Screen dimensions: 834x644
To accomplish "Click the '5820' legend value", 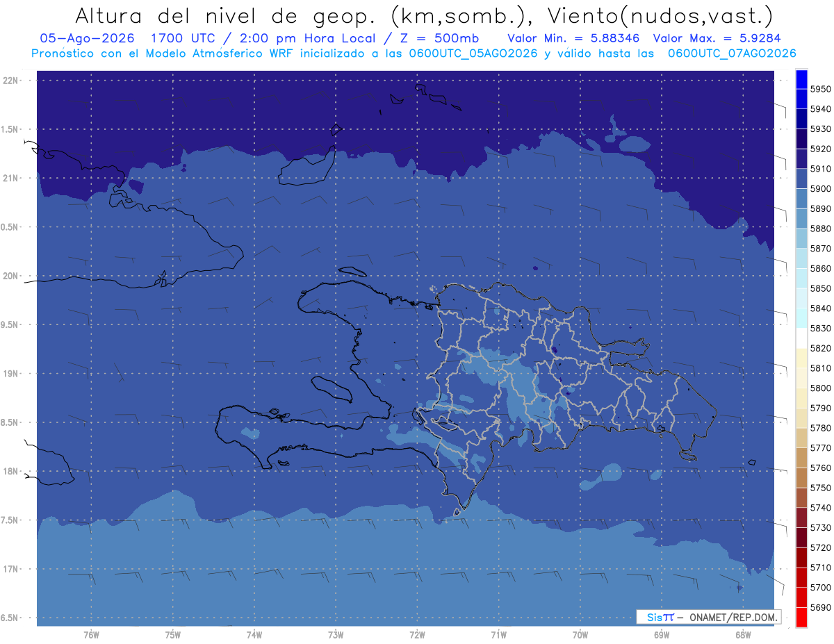I will 821,348.
